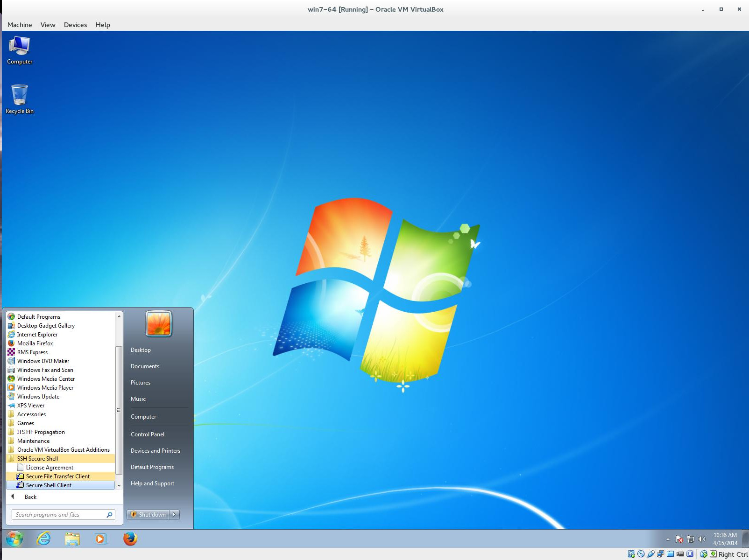Viewport: 749px width, 560px height.
Task: Click the taskbar clock showing 10:36 AM
Action: pos(725,539)
